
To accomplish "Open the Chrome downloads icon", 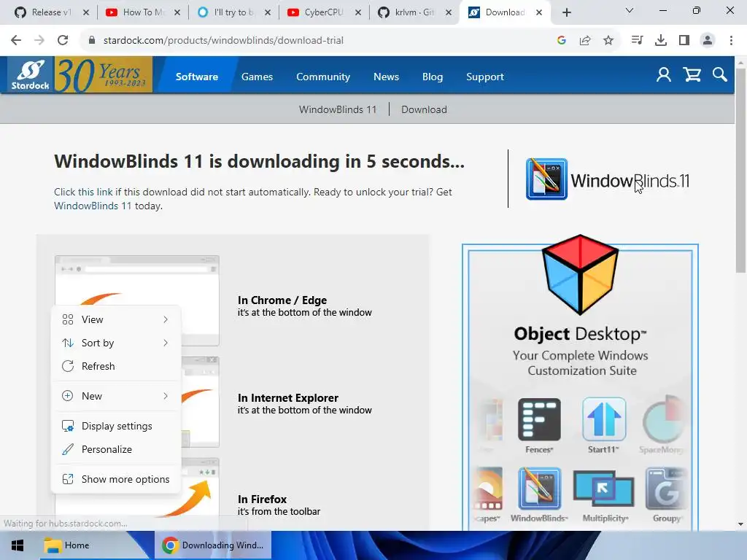I will coord(661,41).
